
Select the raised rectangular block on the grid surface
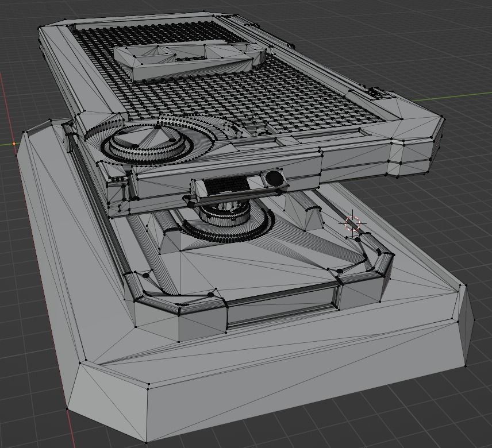(190, 60)
